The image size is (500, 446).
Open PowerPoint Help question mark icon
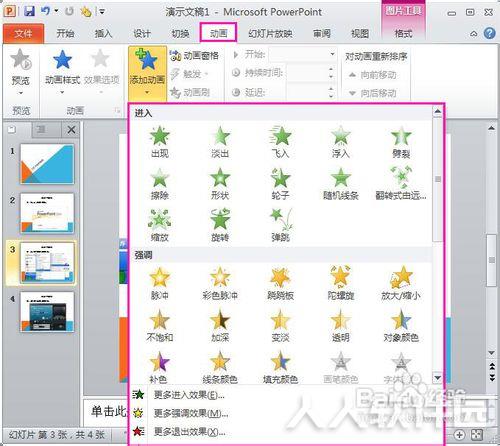pyautogui.click(x=489, y=33)
